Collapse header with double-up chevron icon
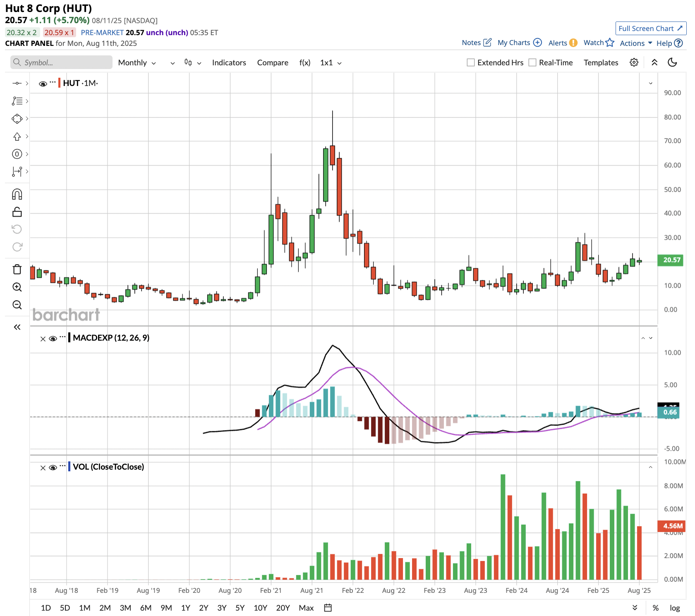 coord(654,62)
